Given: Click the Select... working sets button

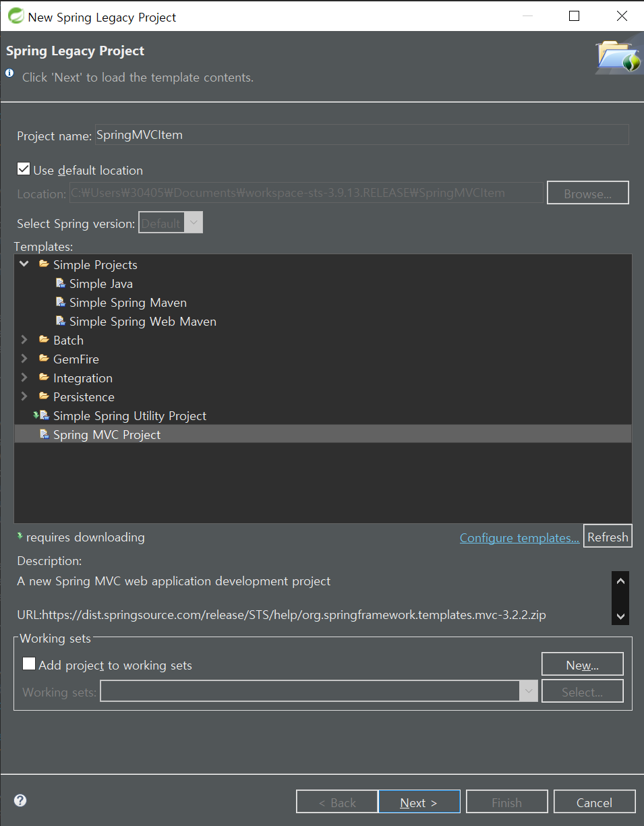Looking at the screenshot, I should pos(583,691).
